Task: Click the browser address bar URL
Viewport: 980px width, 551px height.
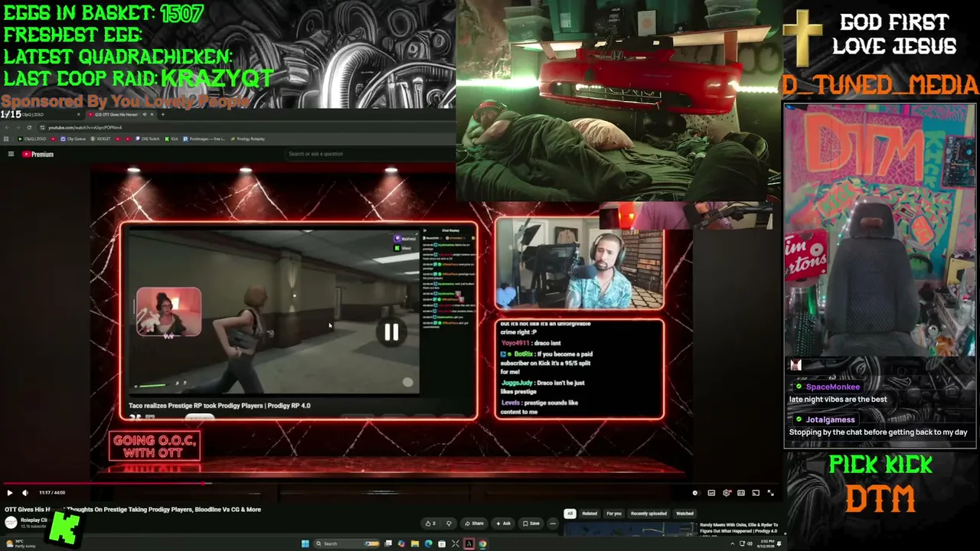Action: pyautogui.click(x=84, y=127)
